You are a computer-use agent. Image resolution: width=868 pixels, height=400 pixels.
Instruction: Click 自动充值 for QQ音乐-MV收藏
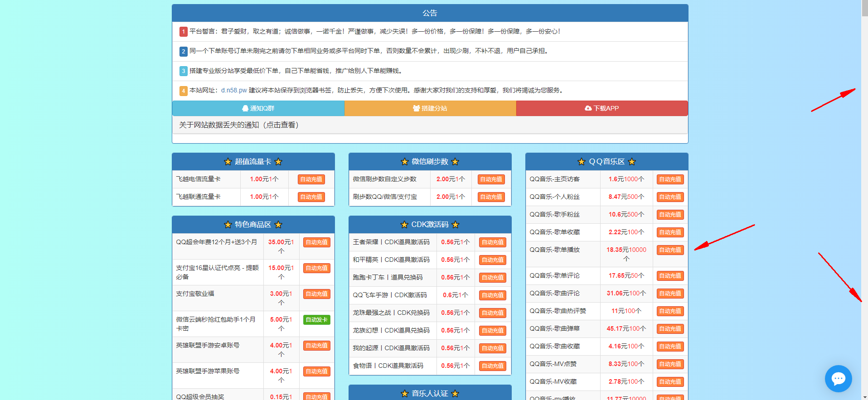coord(670,382)
